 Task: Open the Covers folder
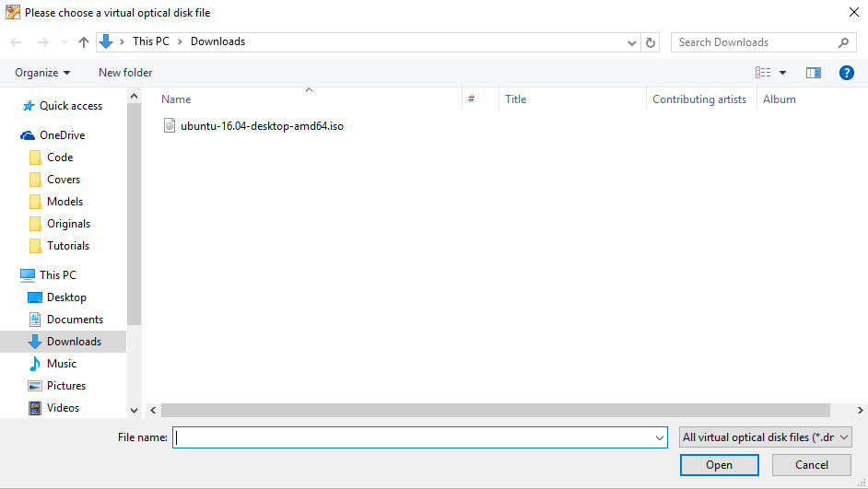point(64,180)
